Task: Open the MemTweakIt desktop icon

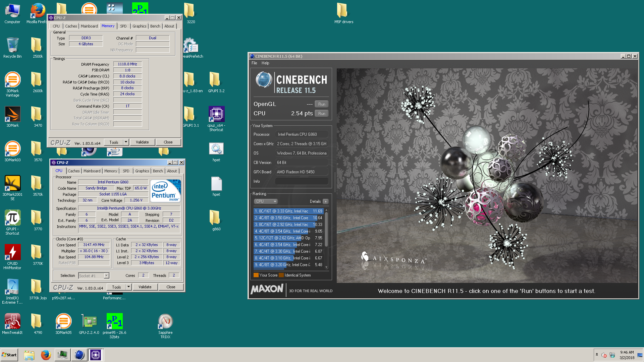Action: [12, 324]
